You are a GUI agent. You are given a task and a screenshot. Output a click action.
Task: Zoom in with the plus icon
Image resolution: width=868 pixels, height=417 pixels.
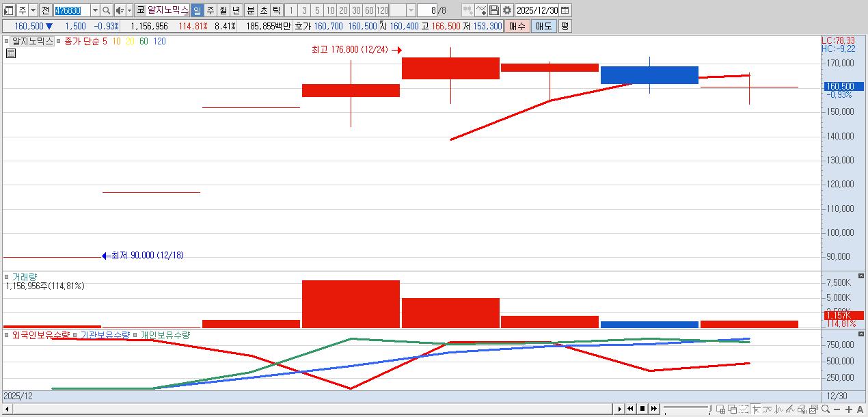tap(848, 409)
